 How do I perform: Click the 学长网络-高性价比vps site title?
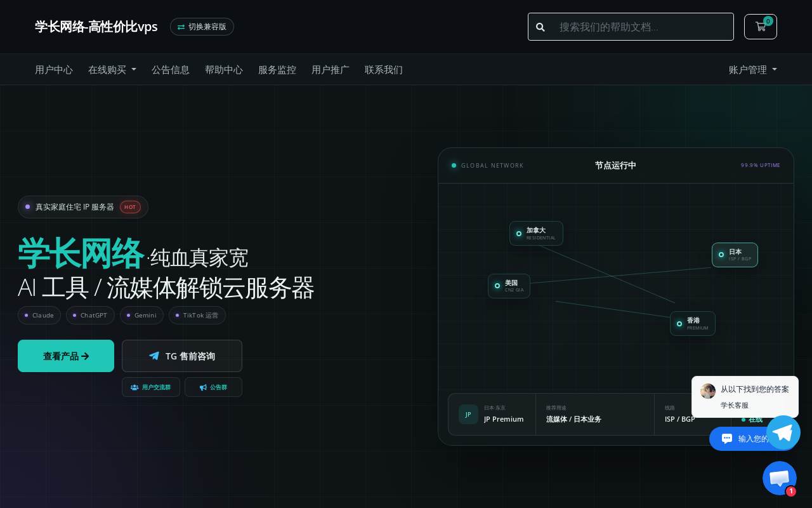coord(96,27)
